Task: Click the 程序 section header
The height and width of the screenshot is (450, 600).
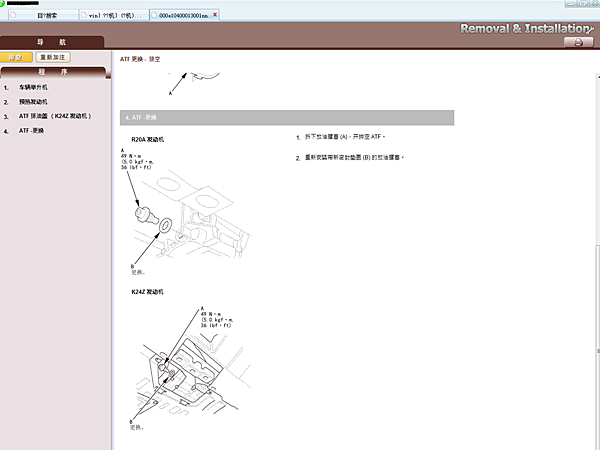Action: point(53,72)
